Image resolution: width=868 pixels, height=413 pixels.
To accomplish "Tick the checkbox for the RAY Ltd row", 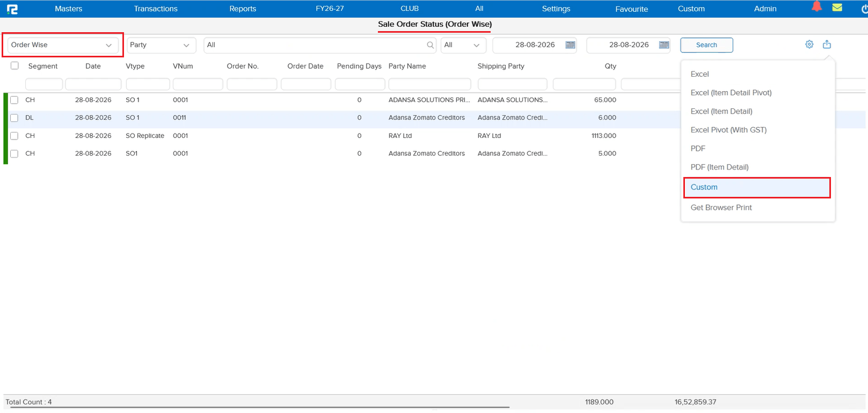I will coord(14,136).
